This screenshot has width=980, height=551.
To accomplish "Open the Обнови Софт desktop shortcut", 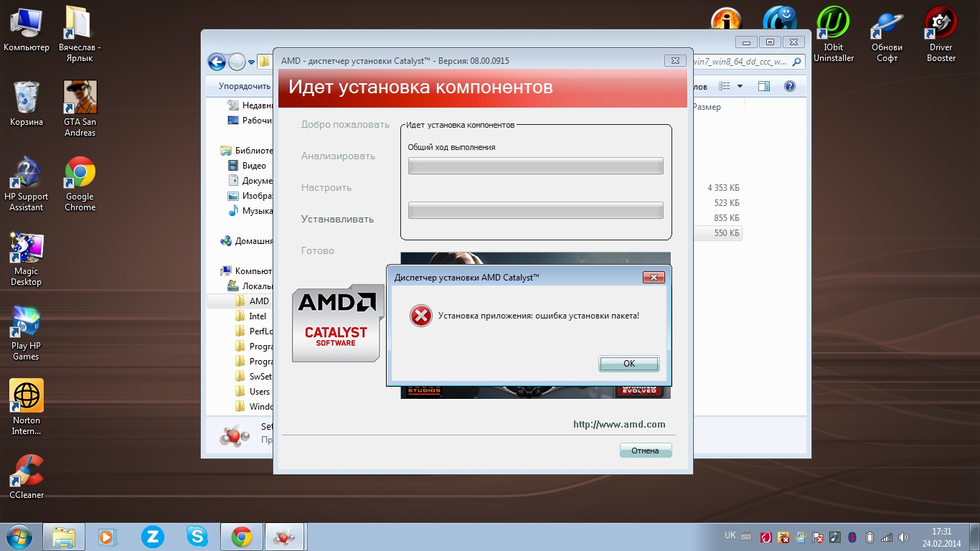I will click(887, 34).
